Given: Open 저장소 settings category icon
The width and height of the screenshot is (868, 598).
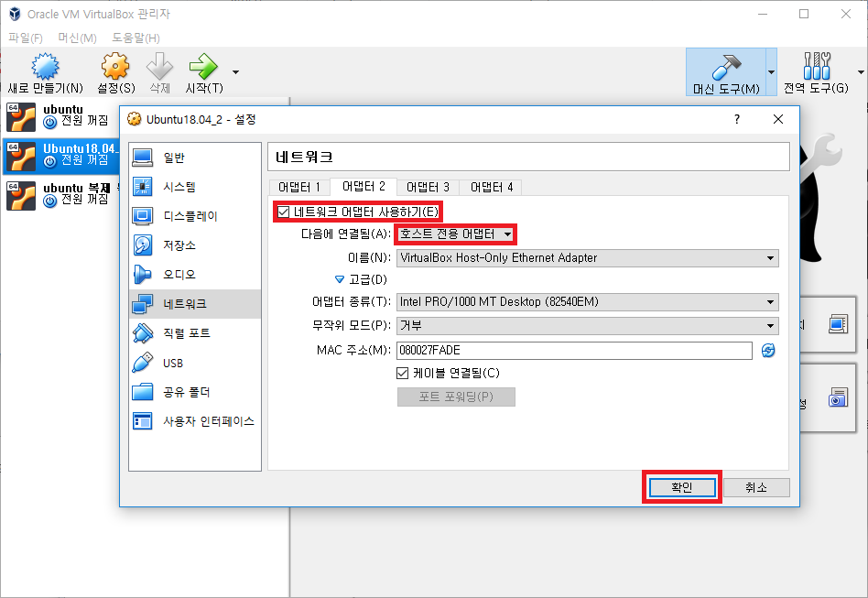Looking at the screenshot, I should 143,245.
